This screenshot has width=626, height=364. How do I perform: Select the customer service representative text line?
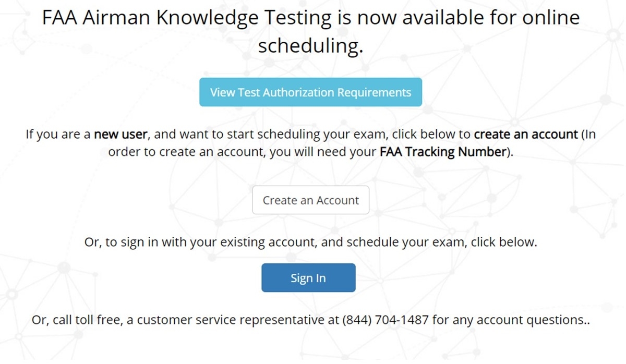pyautogui.click(x=310, y=320)
